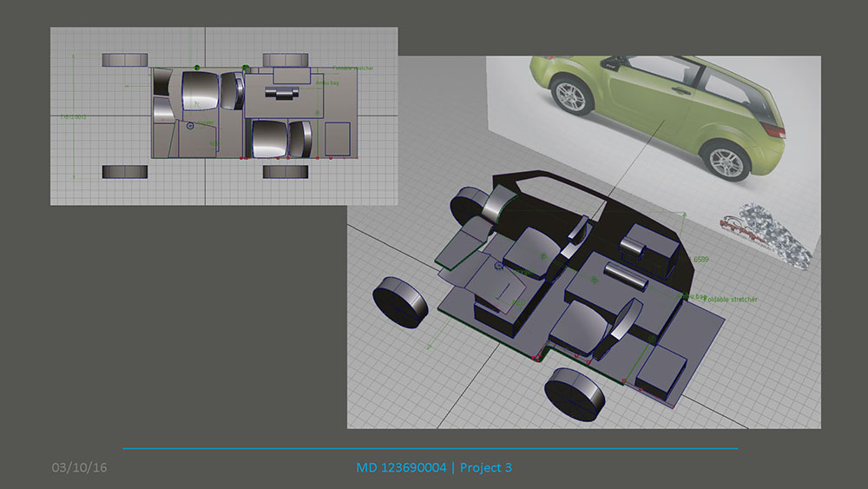The width and height of the screenshot is (868, 489).
Task: Select the empty rectangular box at top-view rear
Action: click(x=336, y=139)
